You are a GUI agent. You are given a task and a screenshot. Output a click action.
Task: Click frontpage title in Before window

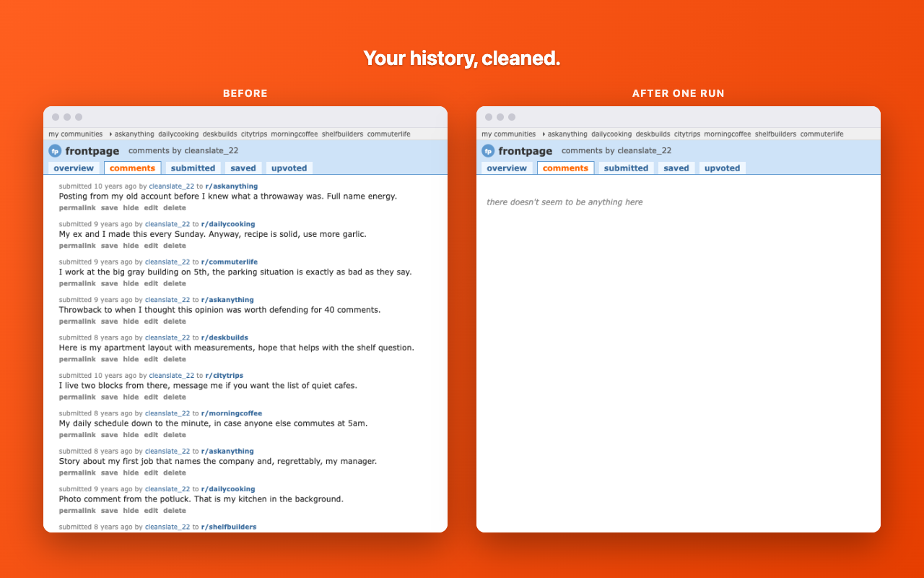tap(92, 151)
